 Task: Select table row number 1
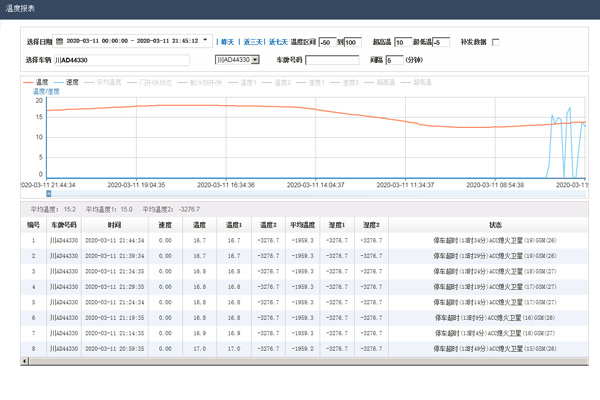[33, 241]
